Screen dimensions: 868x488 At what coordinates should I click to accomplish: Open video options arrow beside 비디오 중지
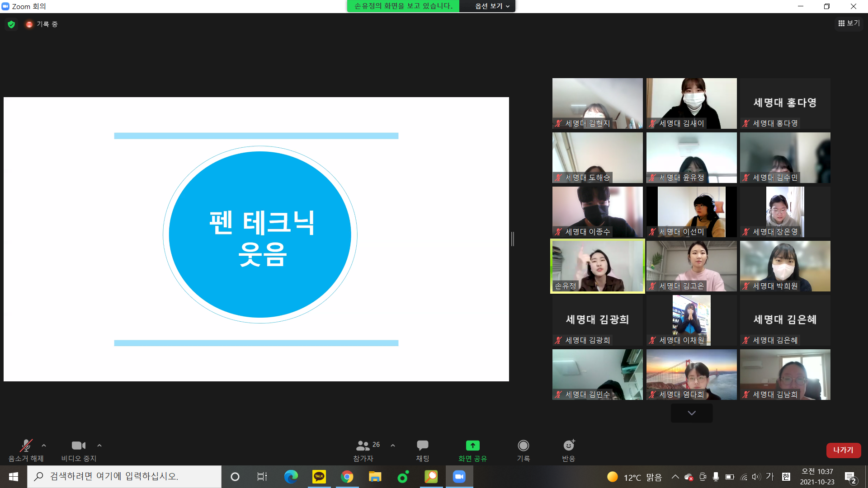(x=99, y=446)
